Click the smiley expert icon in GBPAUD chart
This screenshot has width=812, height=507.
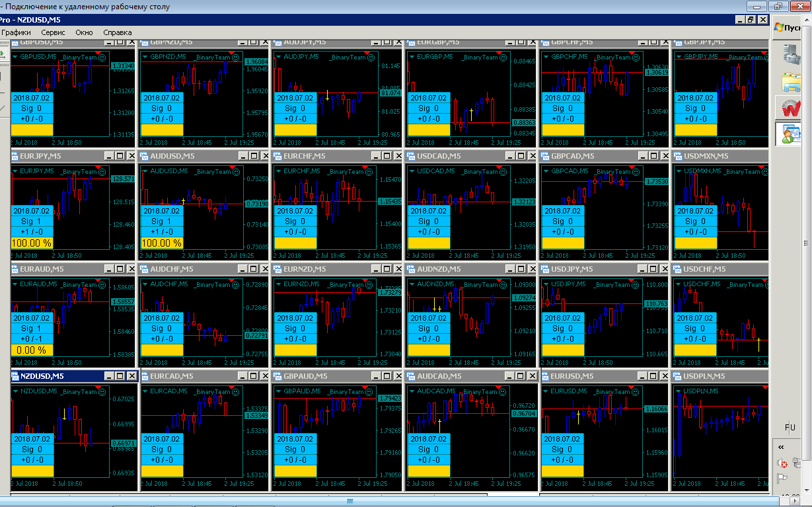(x=370, y=392)
